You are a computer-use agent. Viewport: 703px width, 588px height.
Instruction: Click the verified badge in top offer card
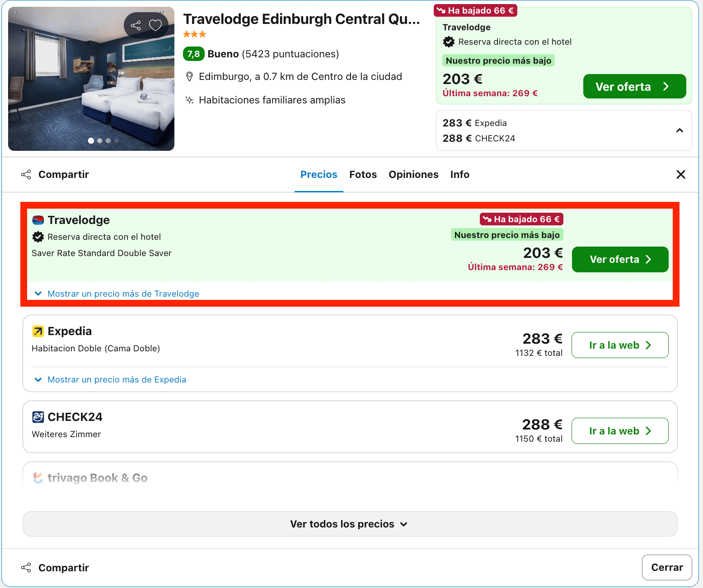(x=449, y=42)
